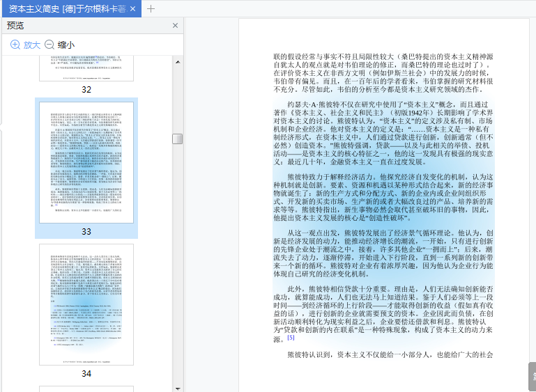Click the 缩小 zoom-out label
Viewport: 536px width, 392px height.
[x=66, y=45]
